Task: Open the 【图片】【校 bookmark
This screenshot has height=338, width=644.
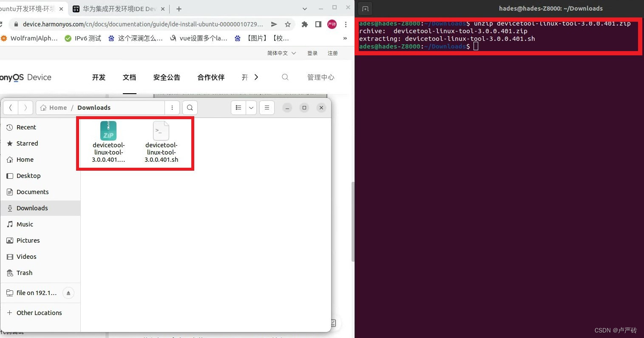Action: [x=262, y=38]
